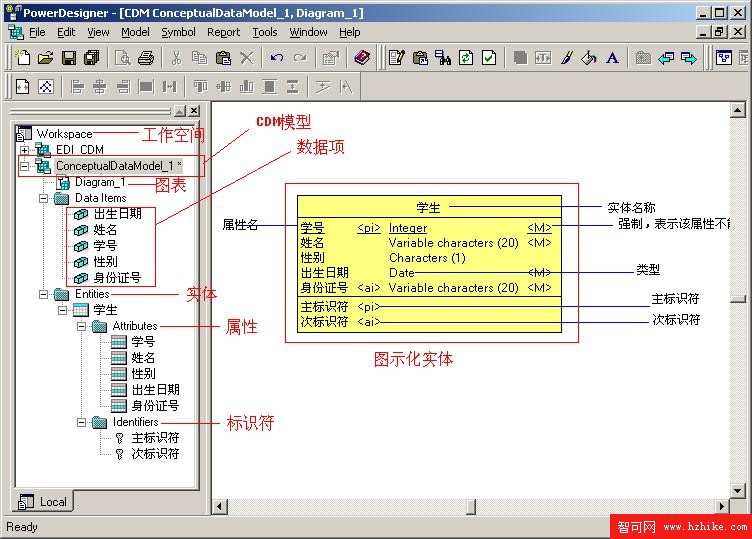Click diagram vertical scrollbar down arrow
Viewport: 752px width, 539px height.
click(x=738, y=491)
